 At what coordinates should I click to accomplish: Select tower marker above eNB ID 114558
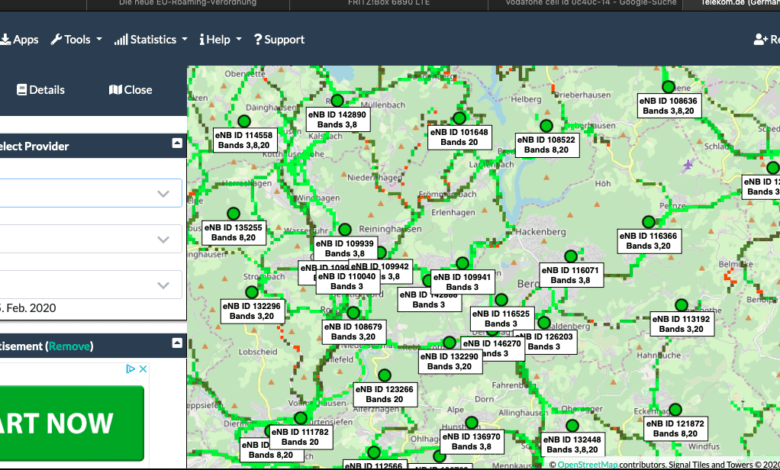[x=243, y=121]
